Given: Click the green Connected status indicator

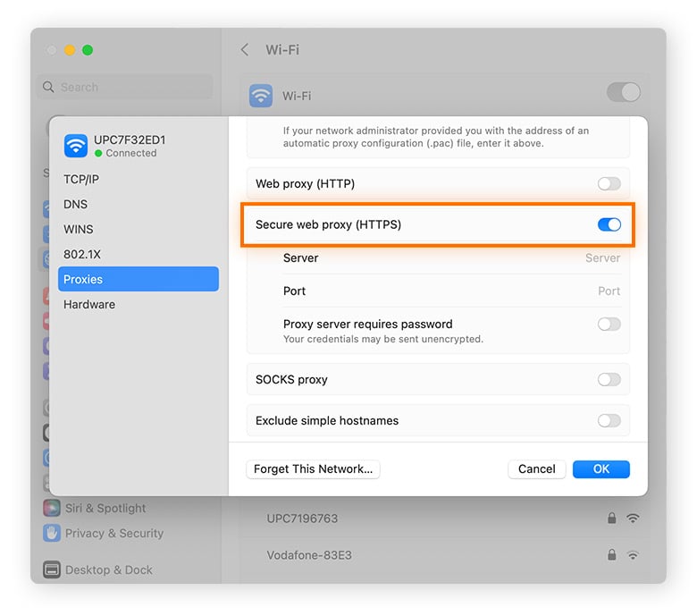Looking at the screenshot, I should pos(98,154).
